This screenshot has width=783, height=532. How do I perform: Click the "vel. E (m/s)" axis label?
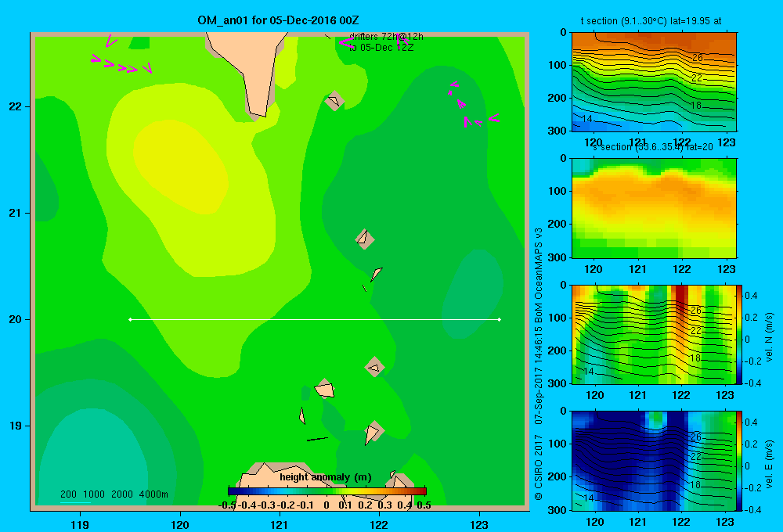(769, 464)
